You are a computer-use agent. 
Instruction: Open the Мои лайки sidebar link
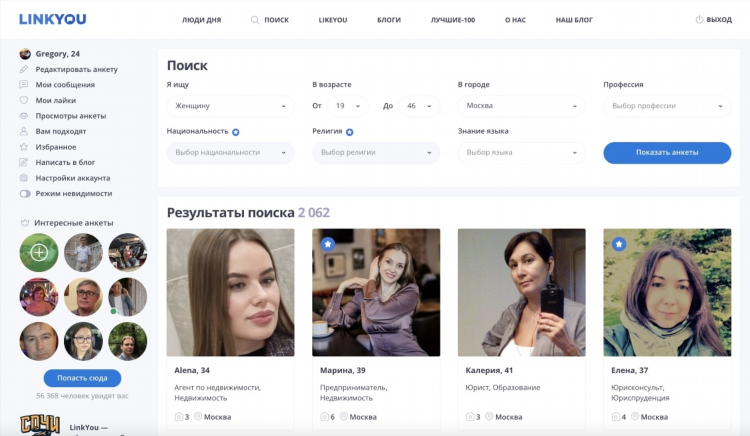(x=55, y=100)
